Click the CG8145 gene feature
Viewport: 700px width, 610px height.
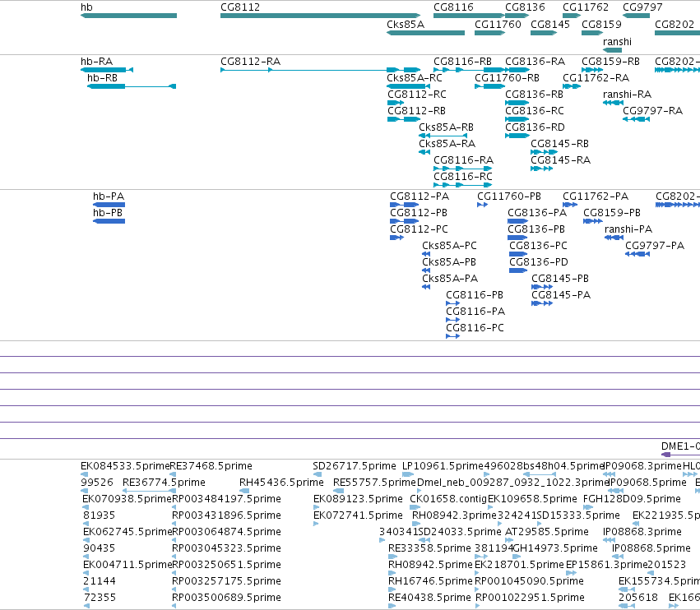[544, 33]
